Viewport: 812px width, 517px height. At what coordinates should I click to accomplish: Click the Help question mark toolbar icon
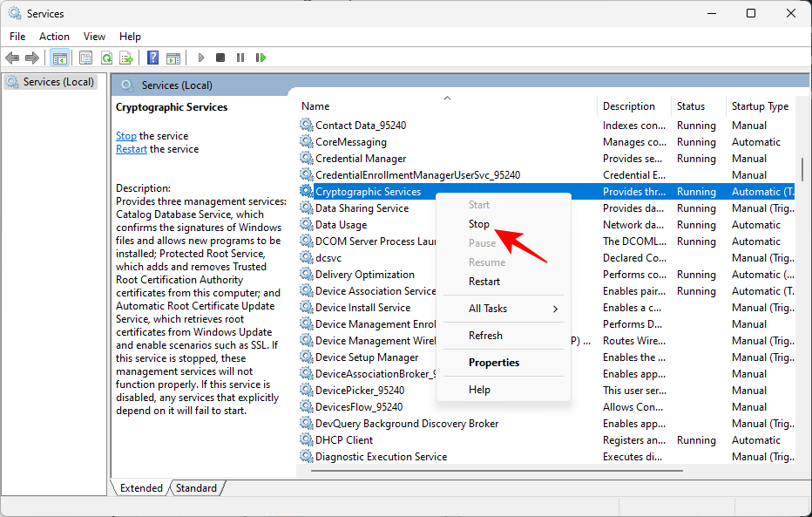(x=152, y=58)
